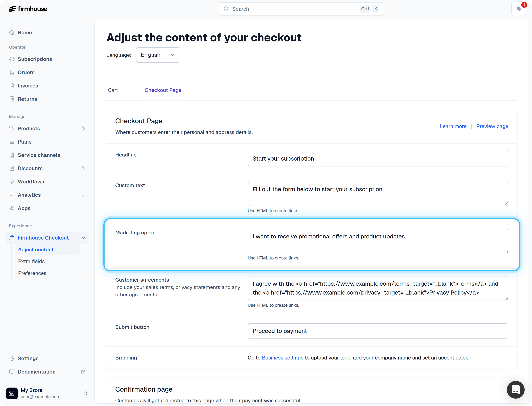Click the Plans list icon
The image size is (532, 406).
point(12,142)
